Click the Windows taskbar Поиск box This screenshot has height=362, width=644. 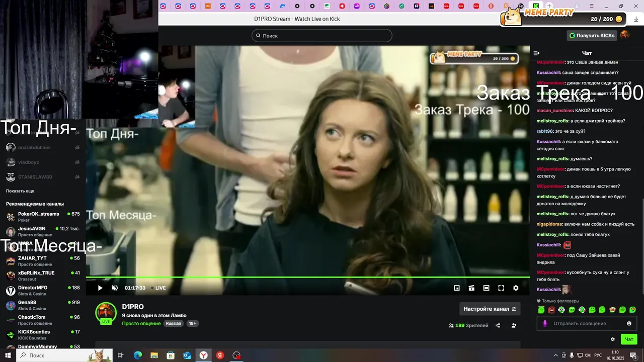(64, 355)
